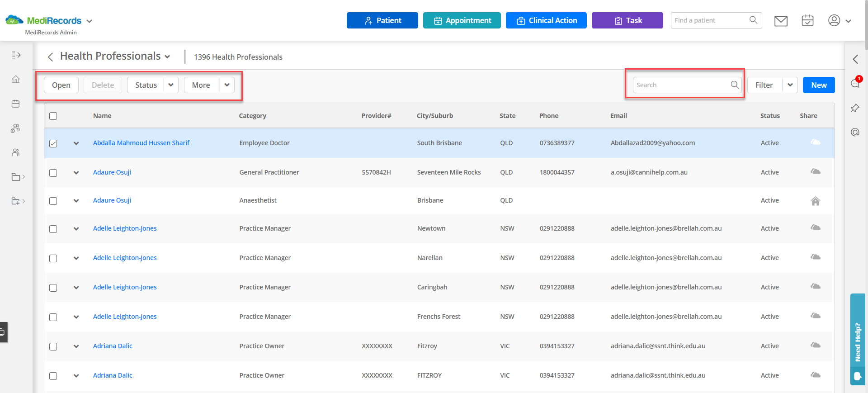
Task: Open the chat notifications icon with badge
Action: click(856, 83)
